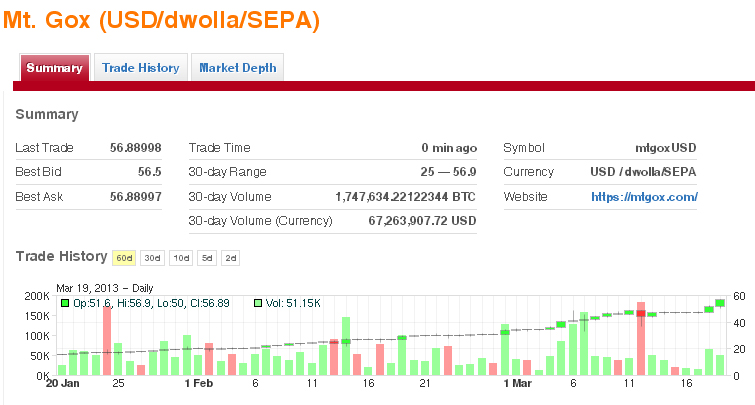Click the Trade Time value 0 min ago
Image resolution: width=755 pixels, height=405 pixels.
tap(449, 147)
